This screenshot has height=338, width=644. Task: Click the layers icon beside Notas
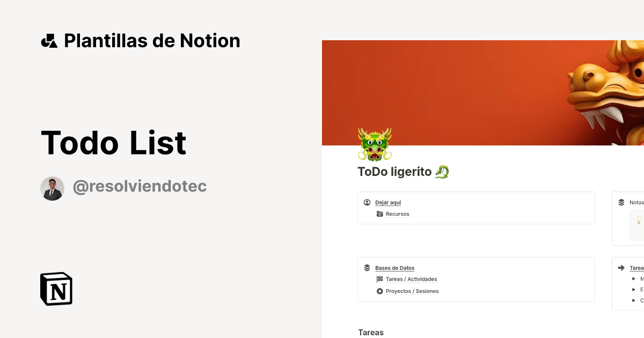point(621,202)
